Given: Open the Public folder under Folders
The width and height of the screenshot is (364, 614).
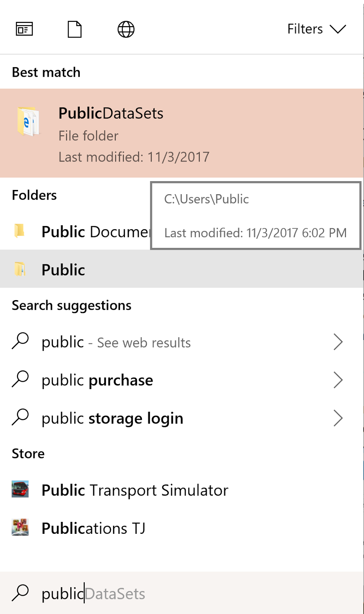Looking at the screenshot, I should [x=63, y=269].
